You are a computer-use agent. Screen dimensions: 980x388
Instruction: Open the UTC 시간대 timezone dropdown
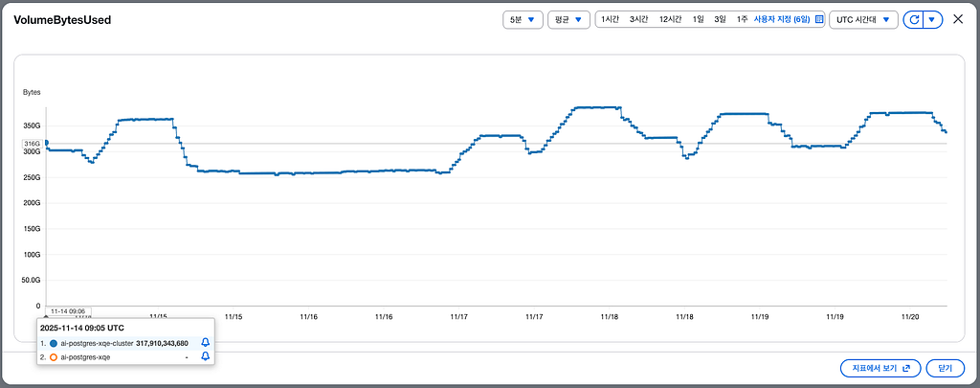point(863,19)
